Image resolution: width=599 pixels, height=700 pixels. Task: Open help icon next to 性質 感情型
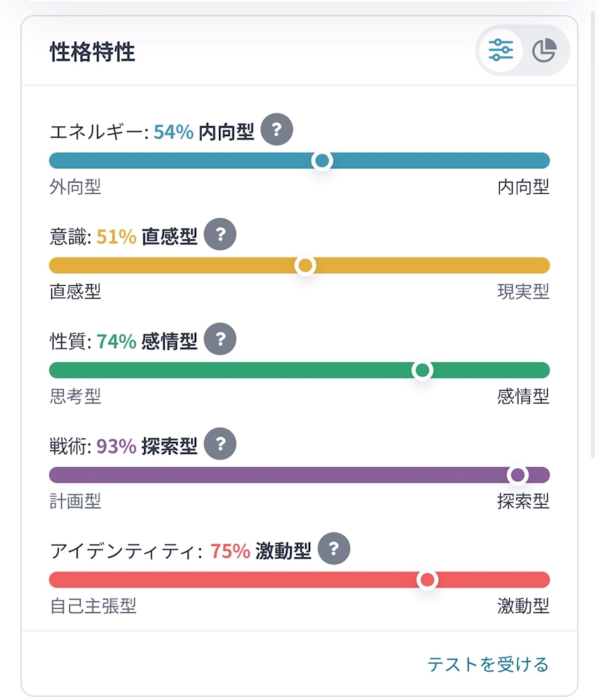tap(220, 339)
